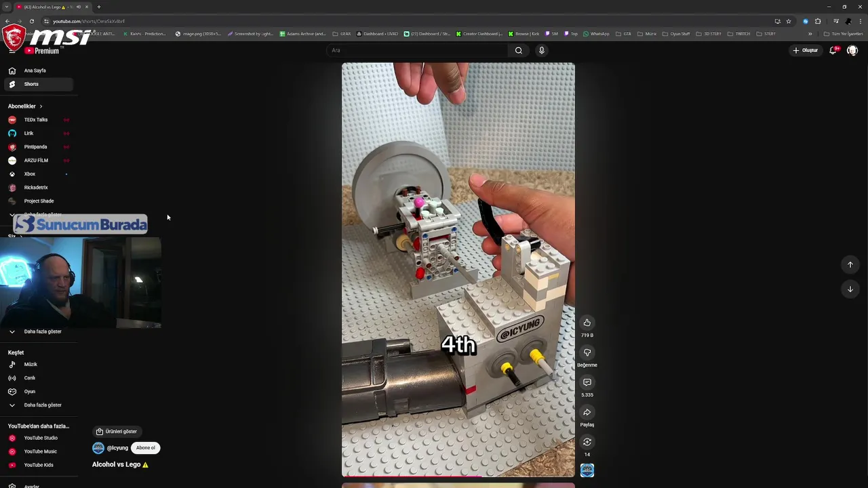The image size is (868, 488).
Task: Open the Lirik channel subscription
Action: 37,134
